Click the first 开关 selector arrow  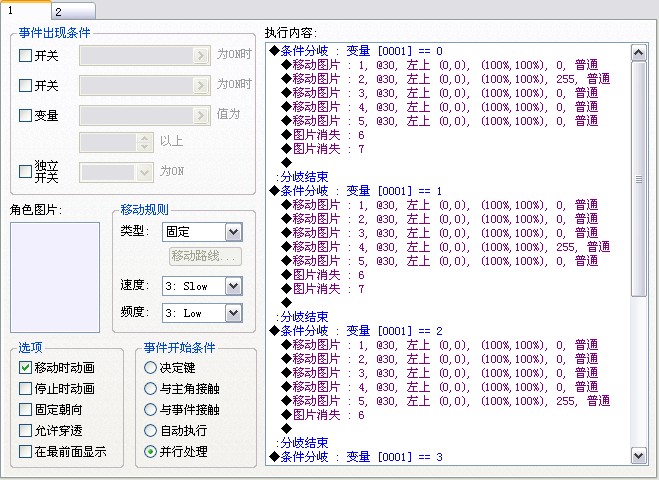pyautogui.click(x=201, y=55)
